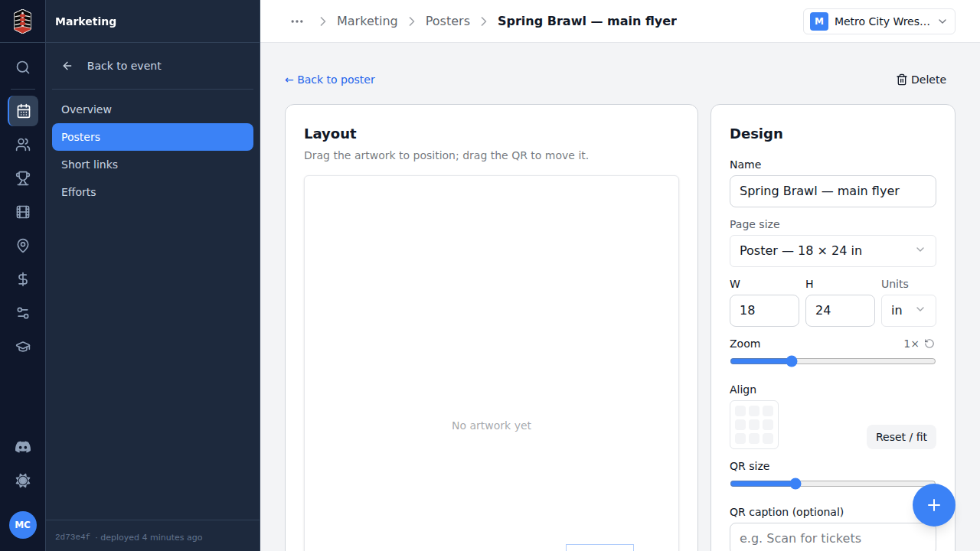The image size is (980, 551).
Task: Click the 1× zoom value
Action: pyautogui.click(x=911, y=344)
